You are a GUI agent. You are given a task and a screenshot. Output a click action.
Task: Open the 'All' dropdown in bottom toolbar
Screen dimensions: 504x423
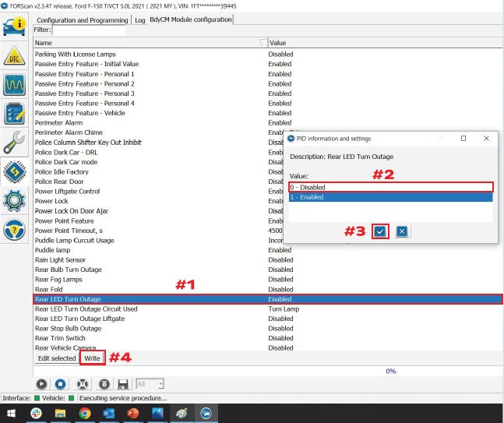tap(150, 384)
